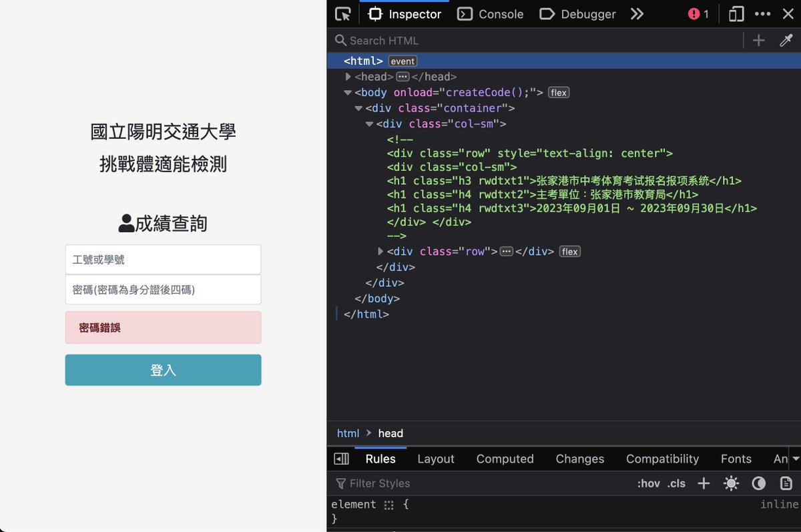Expand the ellipsis inside the row div
This screenshot has height=532, width=801.
tap(507, 252)
